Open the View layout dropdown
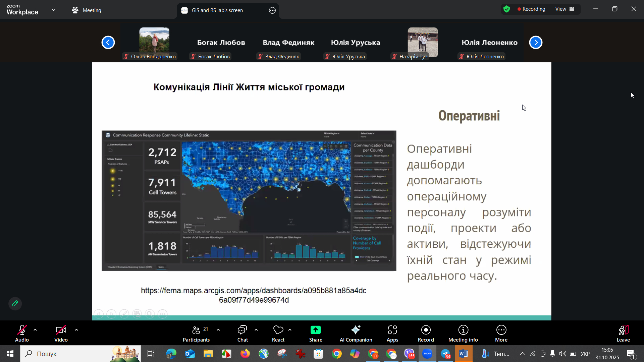Screen dimensions: 644x362 565,9
